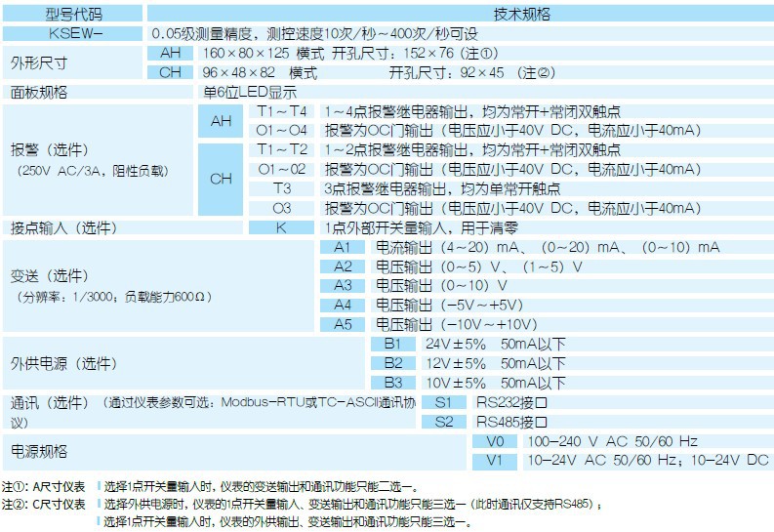Image resolution: width=774 pixels, height=532 pixels.
Task: Click the A1 current output code
Action: [x=342, y=247]
